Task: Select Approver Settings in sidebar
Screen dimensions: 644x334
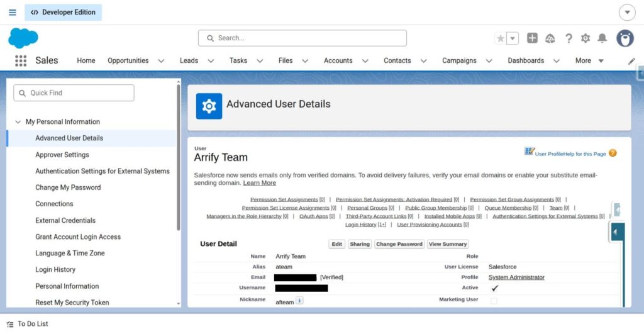Action: click(x=62, y=155)
